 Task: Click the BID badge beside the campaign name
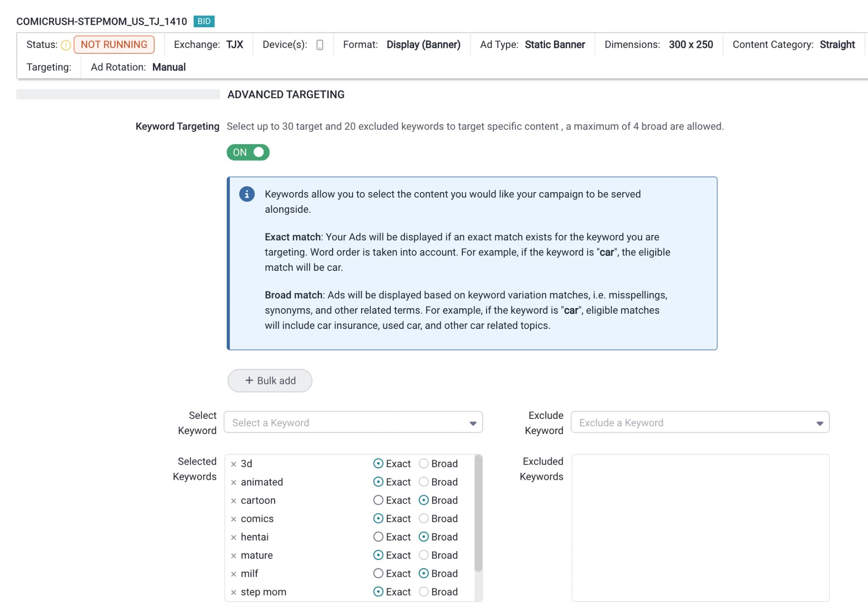(x=204, y=21)
